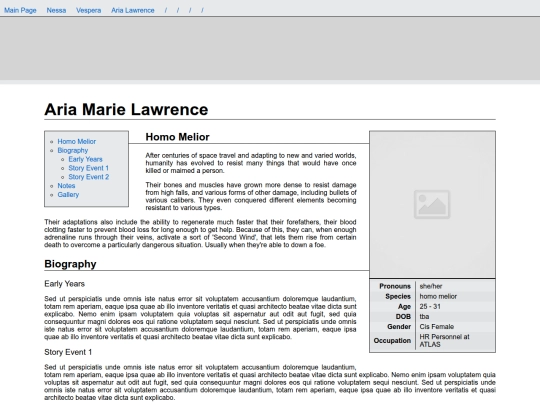Click the Homo Melior section heading
540x405 pixels.
point(177,137)
